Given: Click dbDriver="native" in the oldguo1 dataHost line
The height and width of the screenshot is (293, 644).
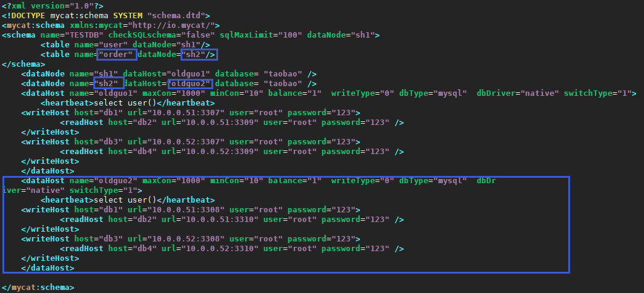Looking at the screenshot, I should tap(517, 93).
